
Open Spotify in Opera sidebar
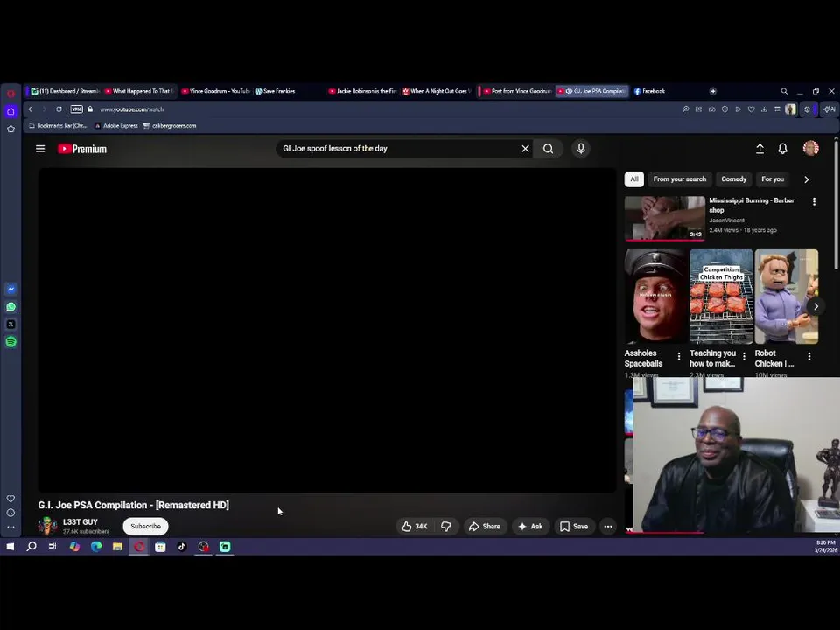point(10,342)
